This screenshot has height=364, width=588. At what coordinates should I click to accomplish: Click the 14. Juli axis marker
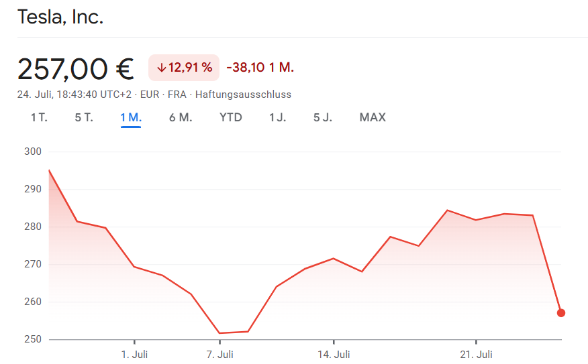coord(334,354)
